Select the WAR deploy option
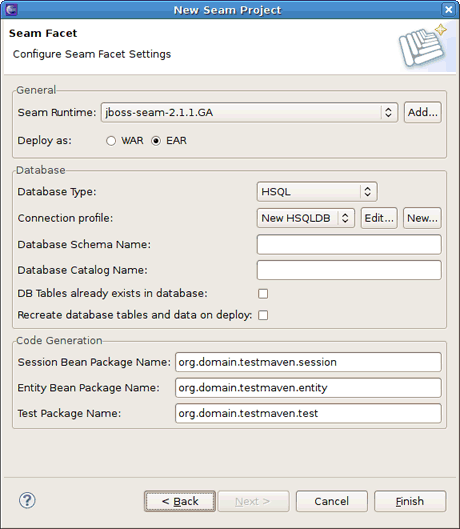 (x=111, y=141)
